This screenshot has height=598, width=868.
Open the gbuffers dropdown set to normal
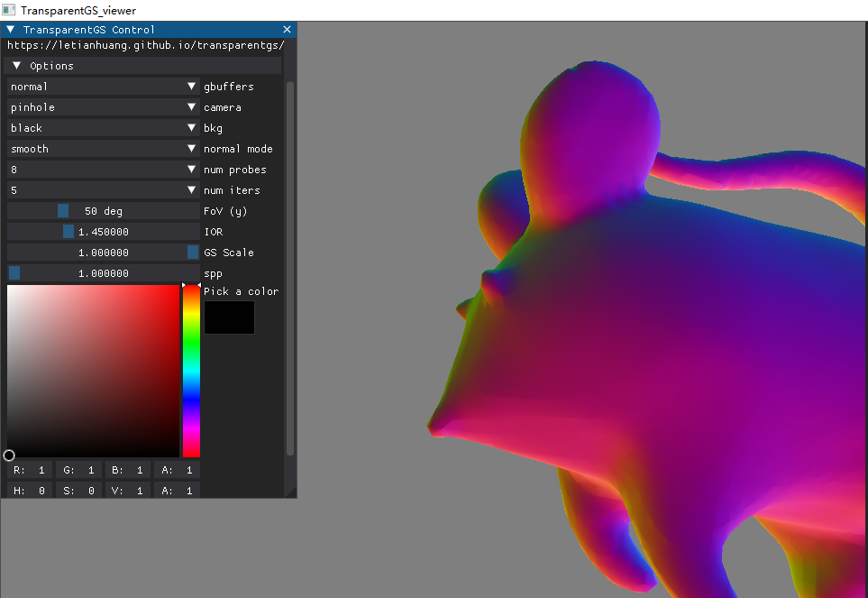point(104,87)
